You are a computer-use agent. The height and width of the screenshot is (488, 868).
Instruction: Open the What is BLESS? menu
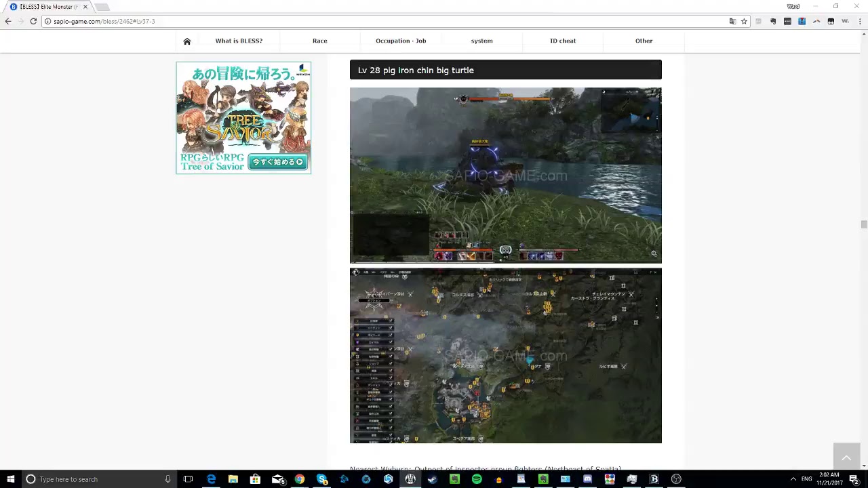coord(239,41)
